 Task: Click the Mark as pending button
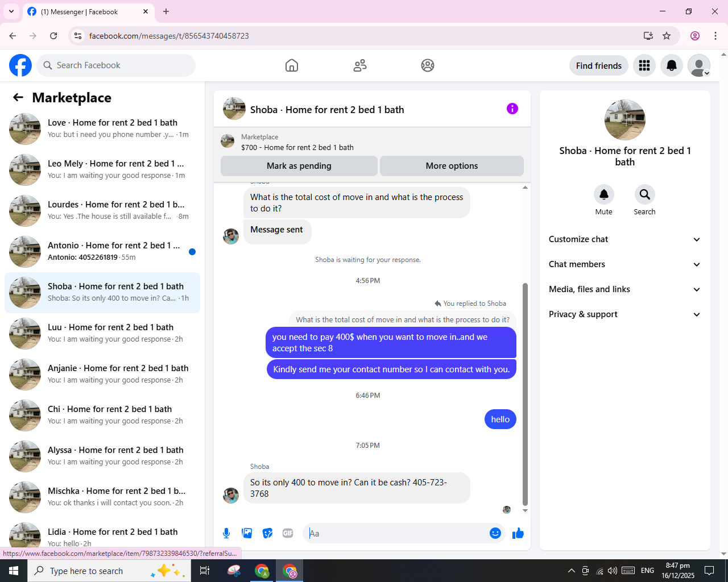point(299,166)
